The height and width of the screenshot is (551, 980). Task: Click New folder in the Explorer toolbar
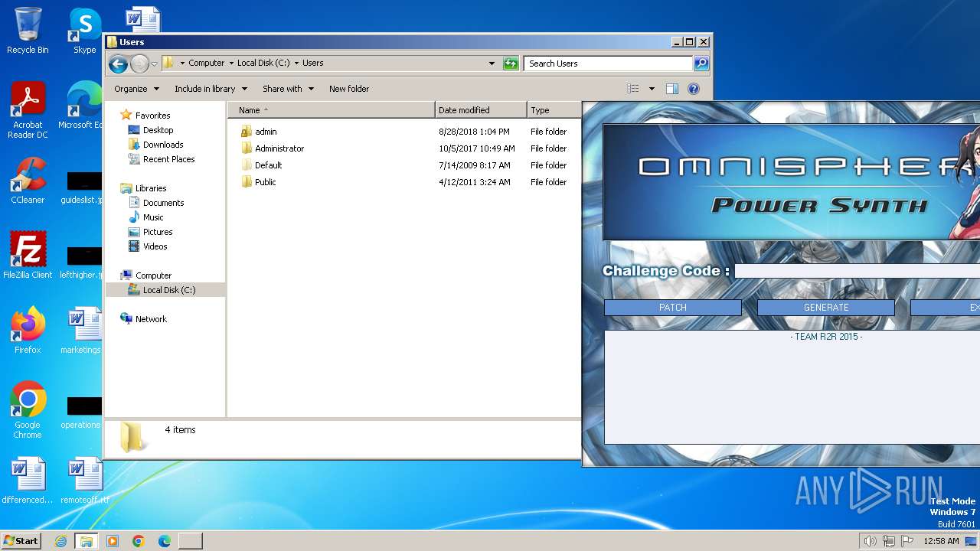coord(349,89)
